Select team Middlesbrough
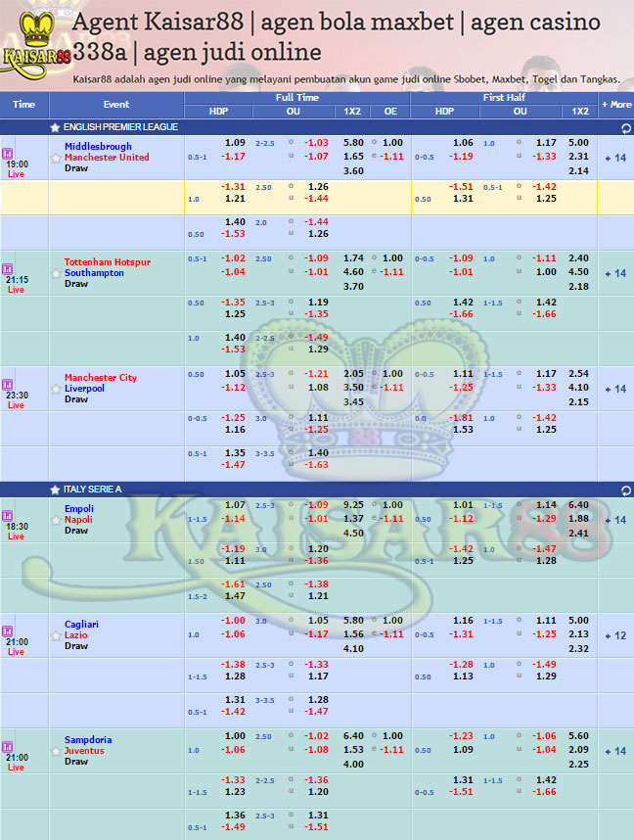This screenshot has height=840, width=634. pyautogui.click(x=98, y=146)
